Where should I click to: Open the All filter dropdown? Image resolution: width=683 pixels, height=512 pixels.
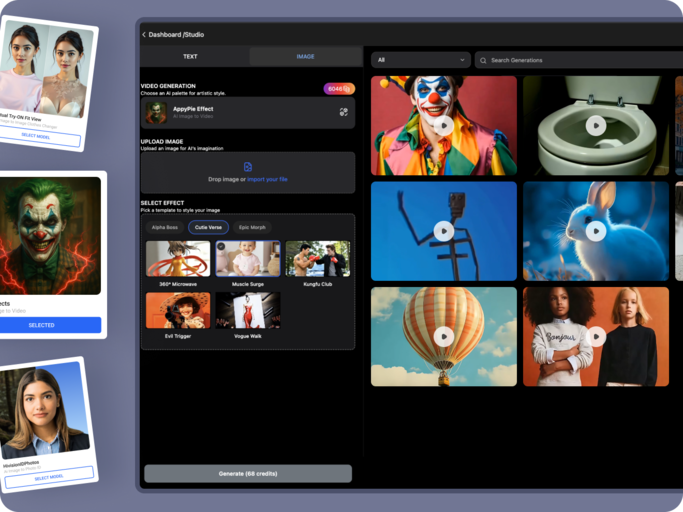pos(420,60)
